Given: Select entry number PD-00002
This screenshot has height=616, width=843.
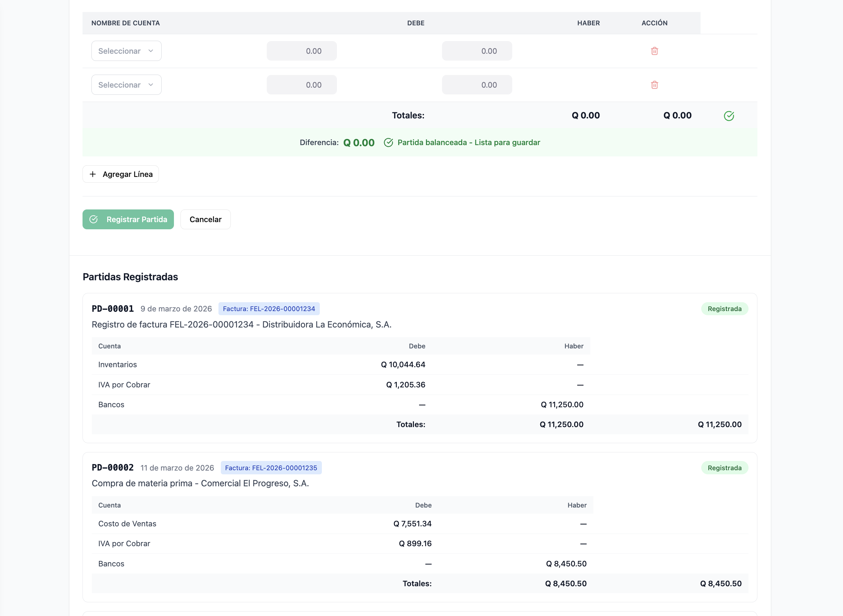Looking at the screenshot, I should 113,467.
